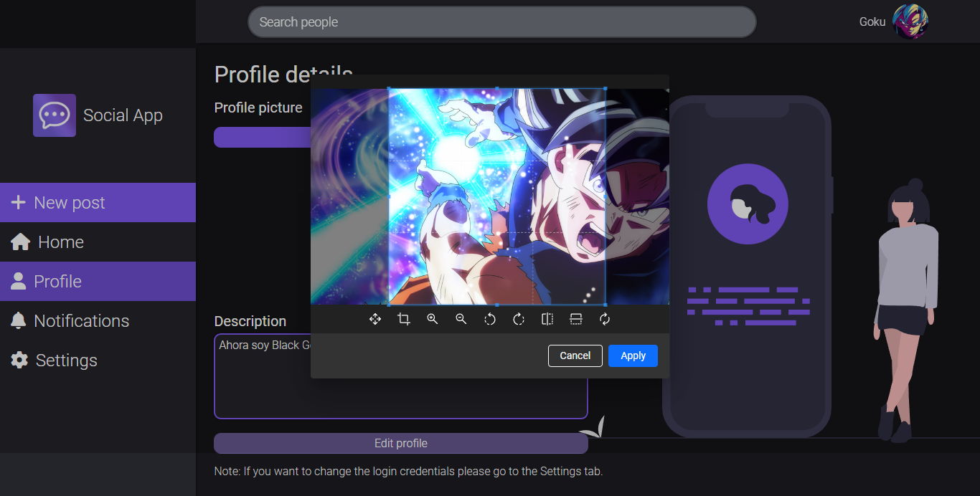Click the Edit profile button
This screenshot has height=496, width=980.
pyautogui.click(x=401, y=443)
